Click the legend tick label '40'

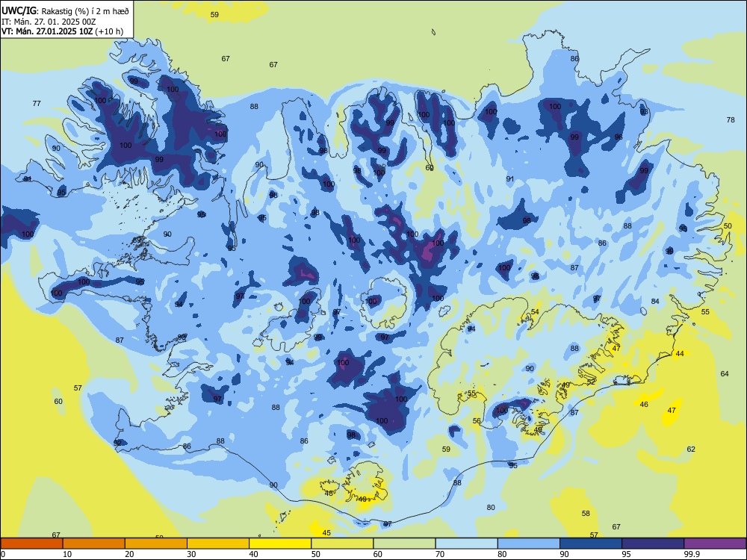tap(253, 554)
